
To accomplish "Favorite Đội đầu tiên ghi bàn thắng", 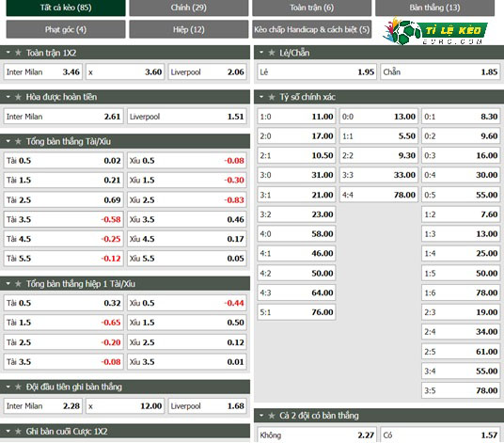I will click(18, 387).
